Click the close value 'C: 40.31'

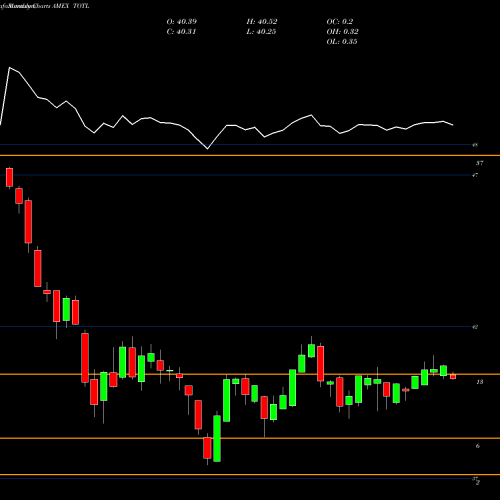coord(181,32)
